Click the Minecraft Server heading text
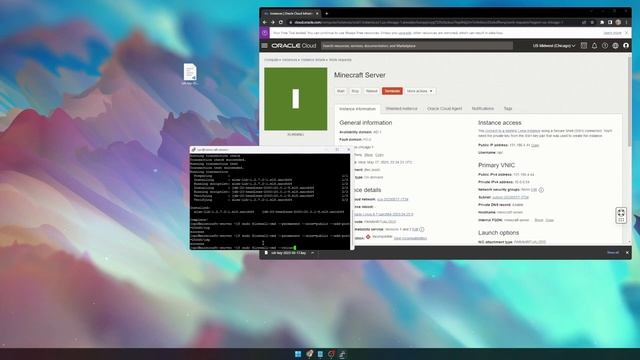Viewport: 640px width, 360px height. [x=360, y=75]
